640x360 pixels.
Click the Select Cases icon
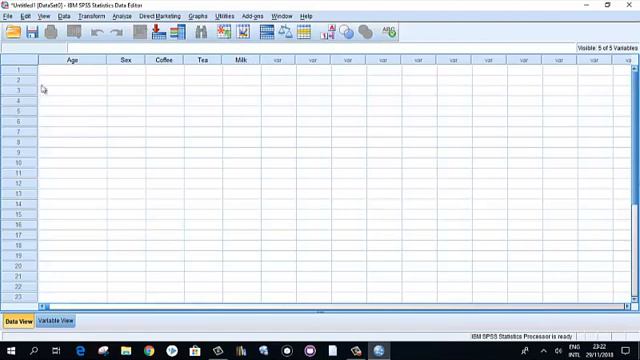pos(304,32)
